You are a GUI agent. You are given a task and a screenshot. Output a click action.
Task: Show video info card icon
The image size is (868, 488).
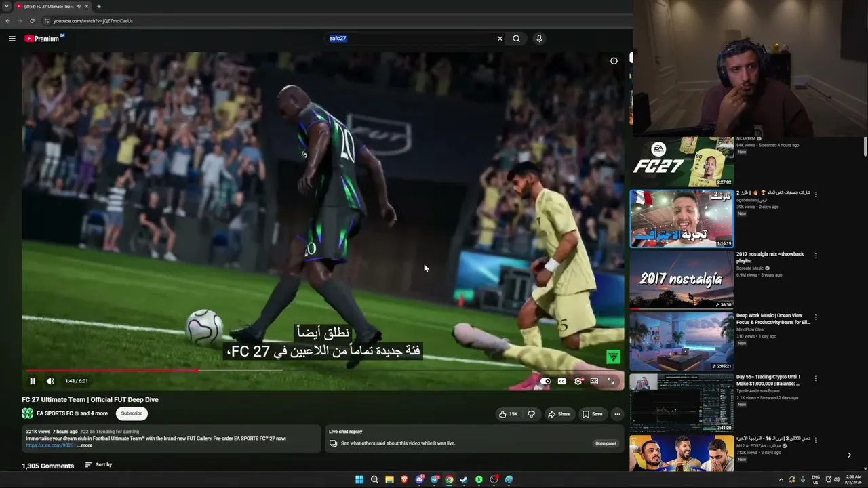[x=614, y=61]
